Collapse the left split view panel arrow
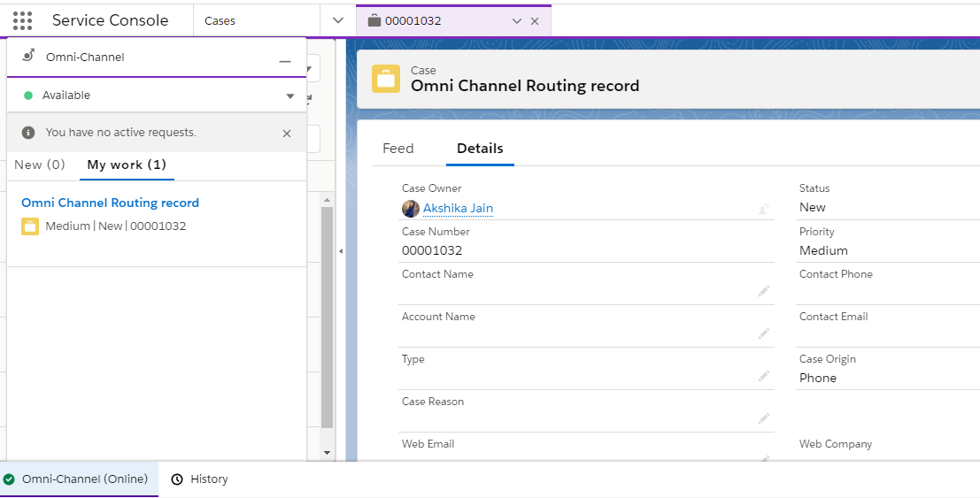 pyautogui.click(x=341, y=251)
